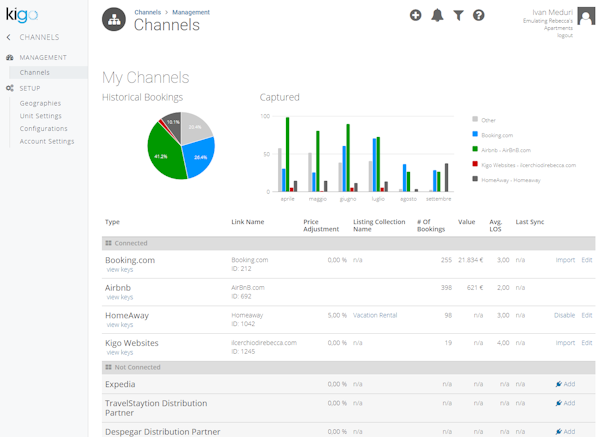Click view keys under Booking.com
Image resolution: width=600 pixels, height=437 pixels.
(119, 270)
